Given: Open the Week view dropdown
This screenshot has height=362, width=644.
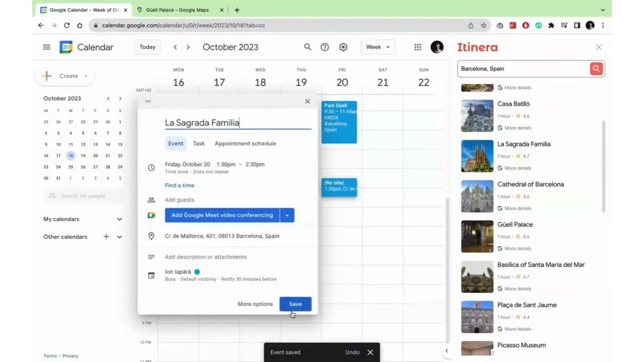Looking at the screenshot, I should coord(378,47).
